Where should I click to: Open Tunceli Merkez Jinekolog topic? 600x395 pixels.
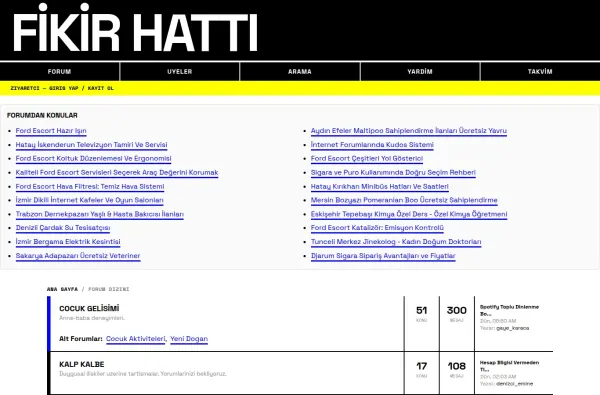(x=396, y=242)
